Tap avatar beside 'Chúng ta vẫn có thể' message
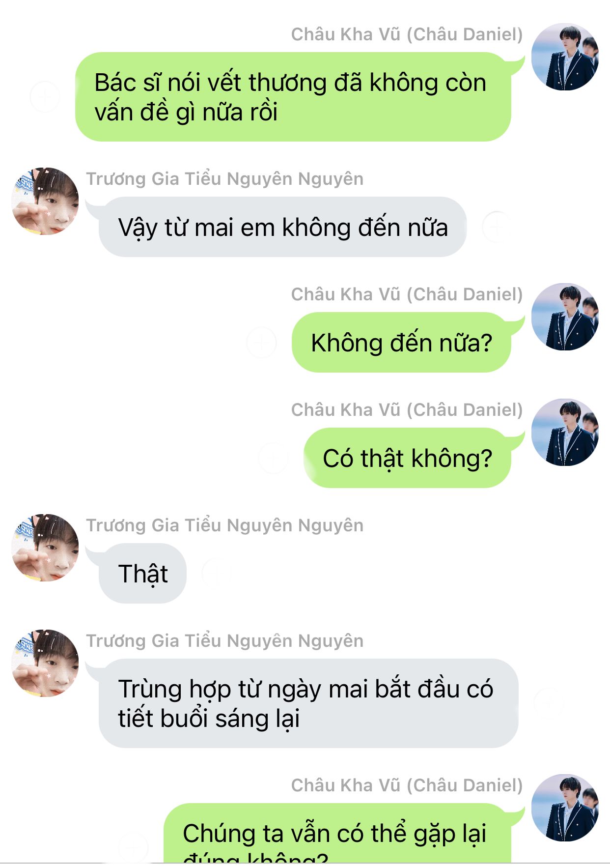Screen dimensions: 610x868 (565, 808)
